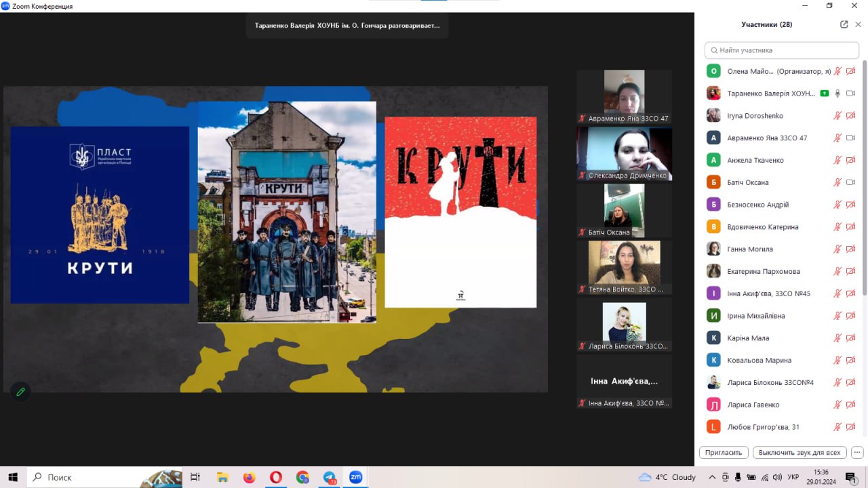Click Олена Майо organizer camera-off icon
This screenshot has width=868, height=488.
click(850, 71)
